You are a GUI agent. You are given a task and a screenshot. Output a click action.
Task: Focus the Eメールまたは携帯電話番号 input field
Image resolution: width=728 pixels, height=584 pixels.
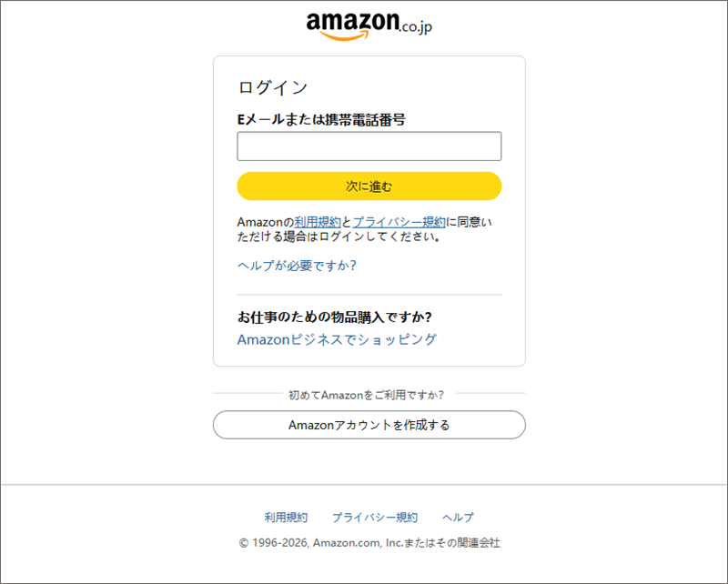pyautogui.click(x=369, y=146)
